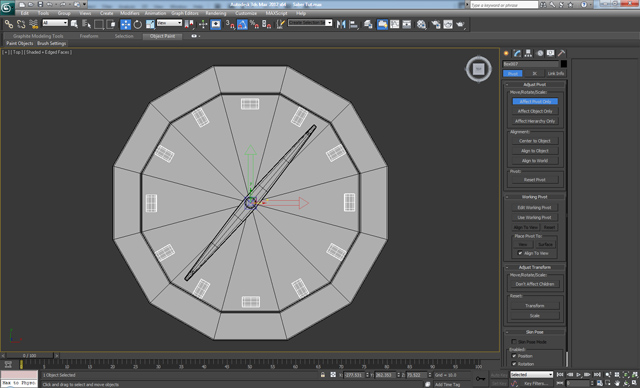Click the Bind to Space Warp icon
The height and width of the screenshot is (388, 640).
click(x=33, y=24)
